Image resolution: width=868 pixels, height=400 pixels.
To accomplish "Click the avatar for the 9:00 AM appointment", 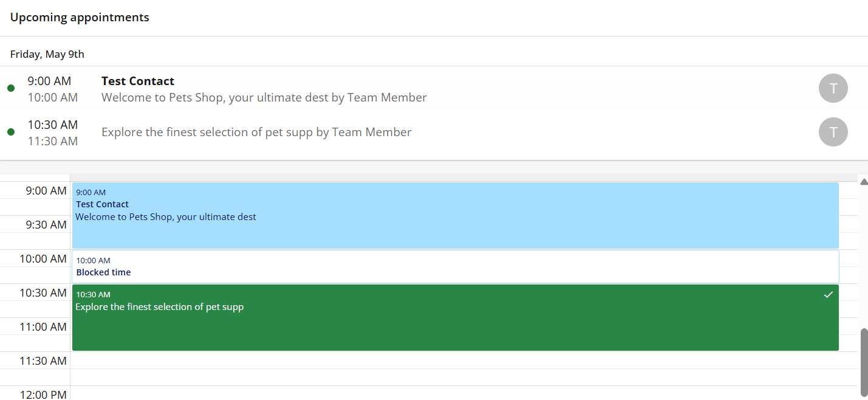I will [833, 88].
